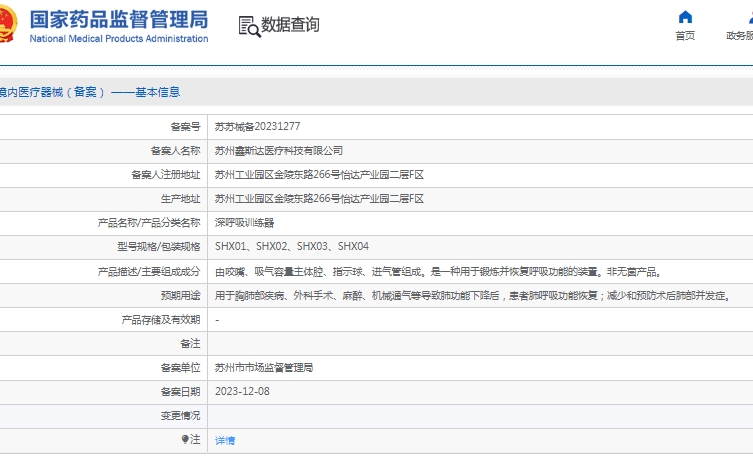Click the 境内医疗器械（备案）基本信息 heading
The width and height of the screenshot is (753, 462).
tap(90, 92)
